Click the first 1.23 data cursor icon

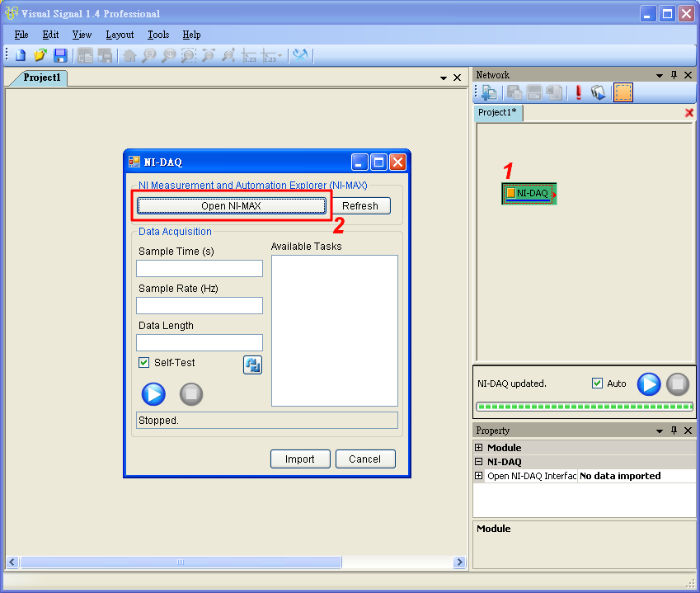tap(249, 56)
